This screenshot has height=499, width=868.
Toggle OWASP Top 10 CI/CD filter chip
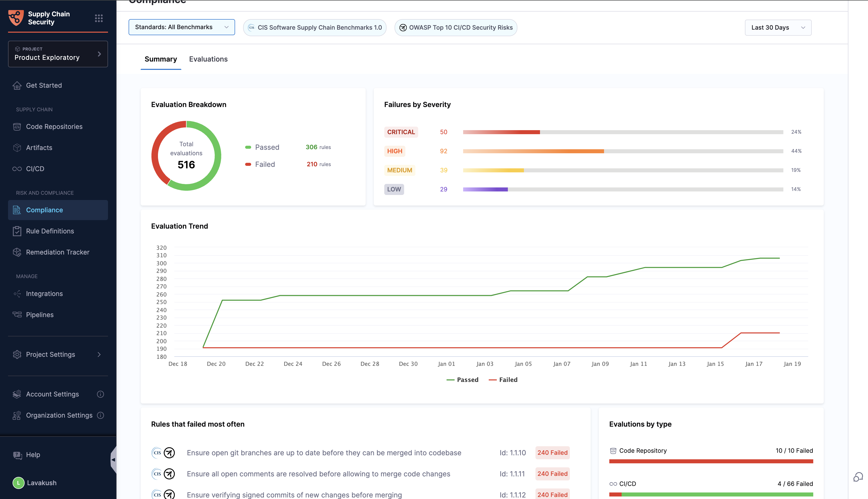click(x=456, y=28)
